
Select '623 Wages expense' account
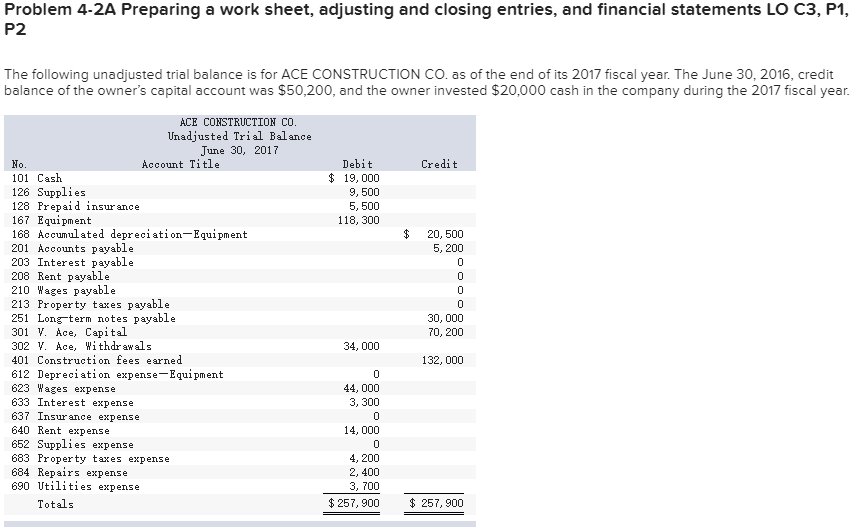[64, 389]
